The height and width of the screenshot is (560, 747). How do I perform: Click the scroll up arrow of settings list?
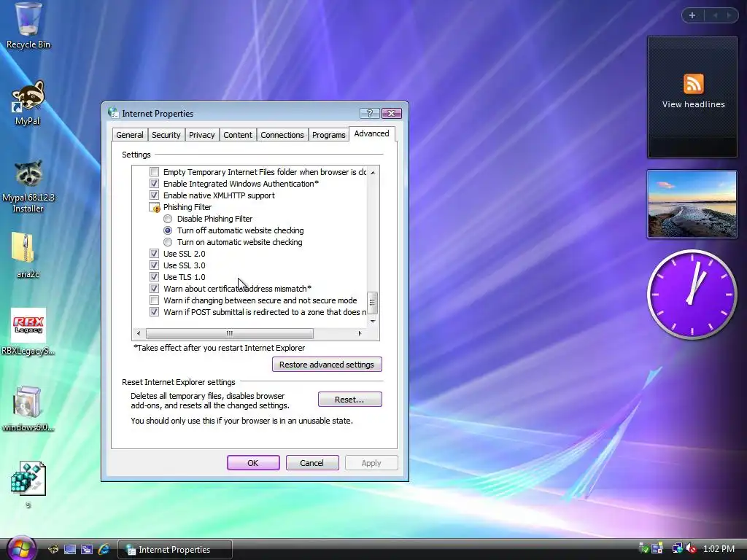pyautogui.click(x=373, y=172)
